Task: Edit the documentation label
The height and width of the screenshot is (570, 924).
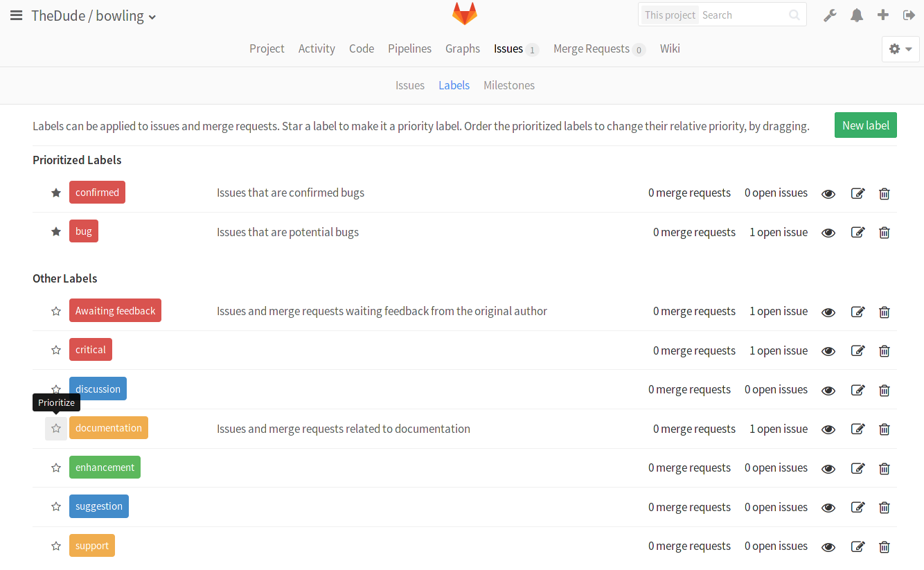Action: [x=858, y=429]
